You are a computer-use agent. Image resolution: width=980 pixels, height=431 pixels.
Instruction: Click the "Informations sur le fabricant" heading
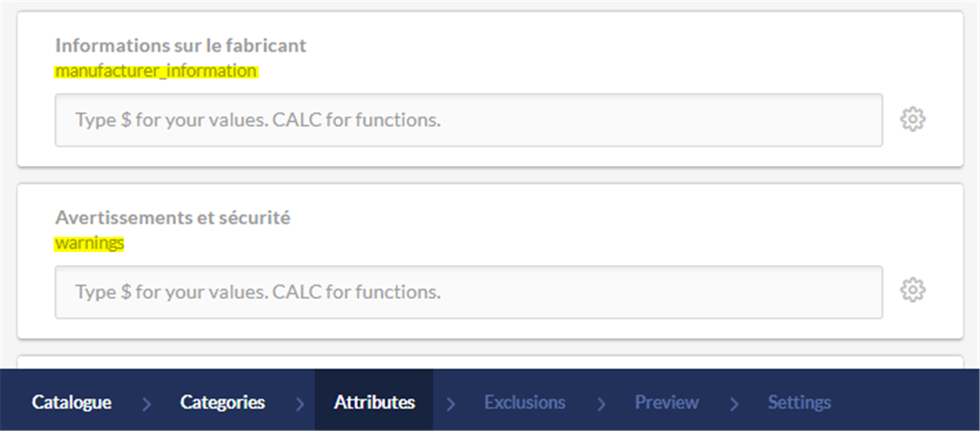coord(180,45)
